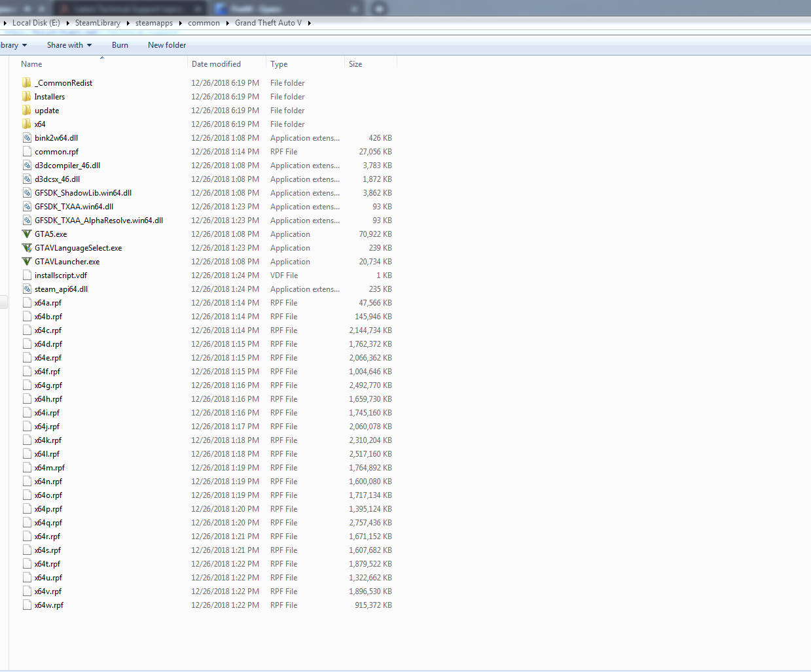
Task: Select file x64s.rpf by name
Action: pos(48,550)
